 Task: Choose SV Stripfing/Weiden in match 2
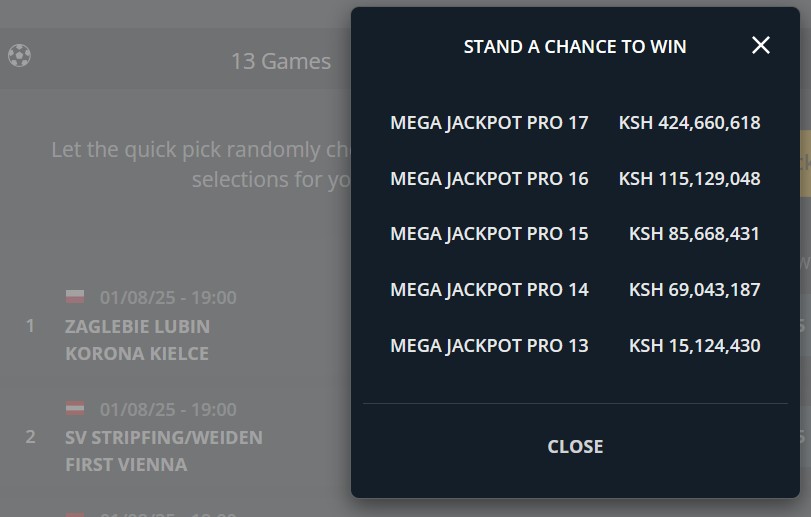pos(163,438)
